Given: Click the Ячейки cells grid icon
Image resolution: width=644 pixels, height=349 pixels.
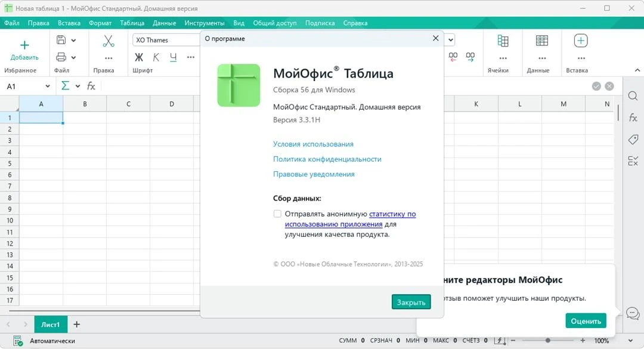Looking at the screenshot, I should 503,41.
